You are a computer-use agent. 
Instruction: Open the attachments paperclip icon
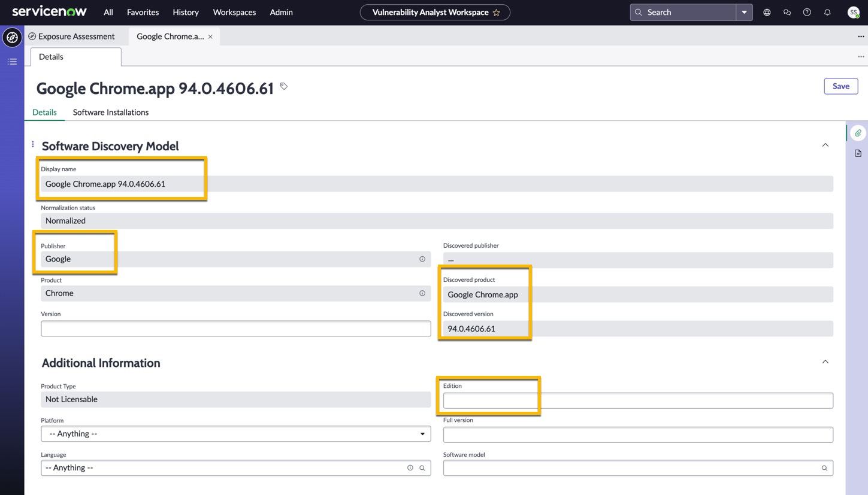tap(858, 133)
